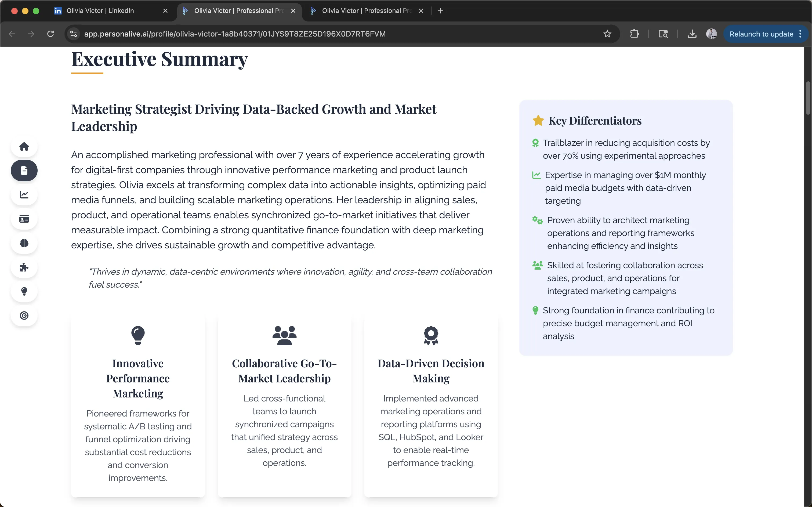This screenshot has width=812, height=507.
Task: Click green gears icon beside Proven ability item
Action: (x=537, y=220)
